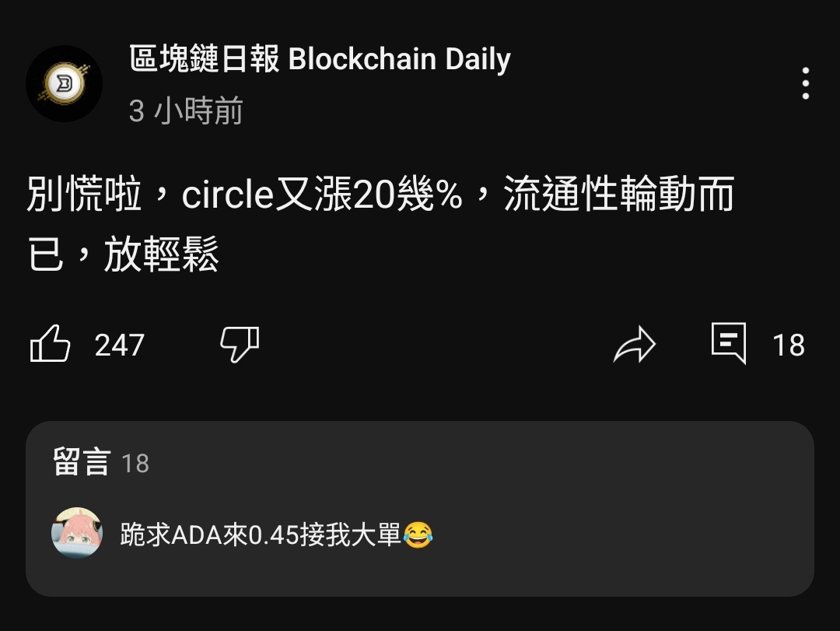Screen dimensions: 840x631
Task: Click the 3 小時前 timestamp
Action: [x=186, y=110]
